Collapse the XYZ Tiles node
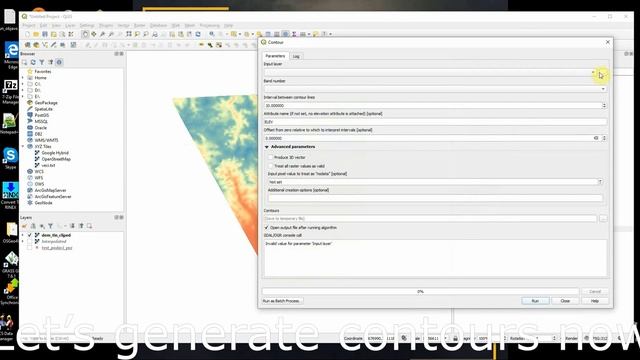This screenshot has width=640, height=360. click(x=23, y=147)
